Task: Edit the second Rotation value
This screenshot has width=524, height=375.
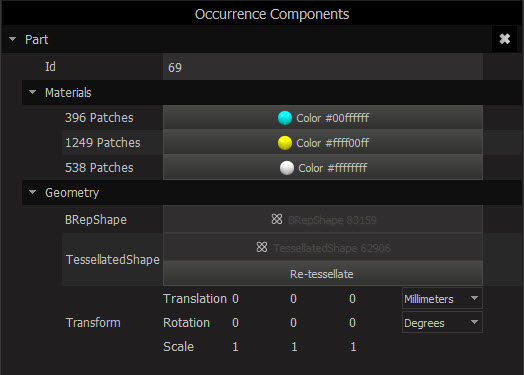Action: coord(293,323)
